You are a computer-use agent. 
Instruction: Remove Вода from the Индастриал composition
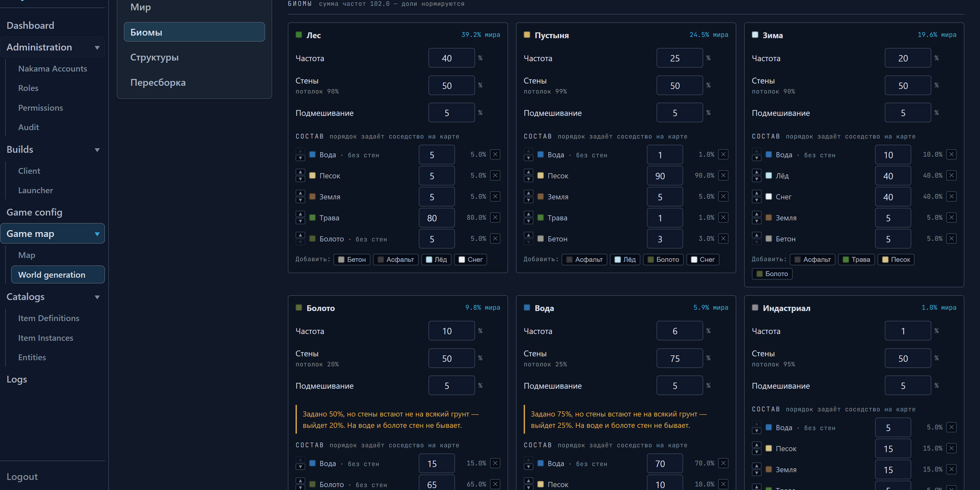pyautogui.click(x=952, y=427)
